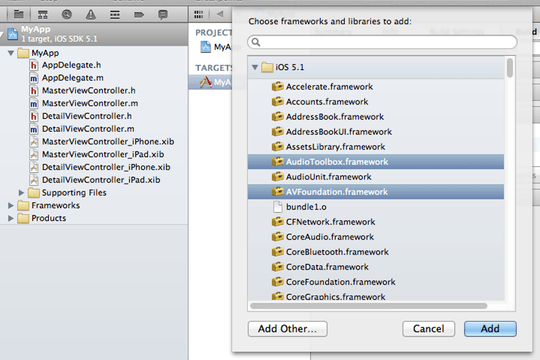Select AudioUnit.framework in the list

pos(376,177)
